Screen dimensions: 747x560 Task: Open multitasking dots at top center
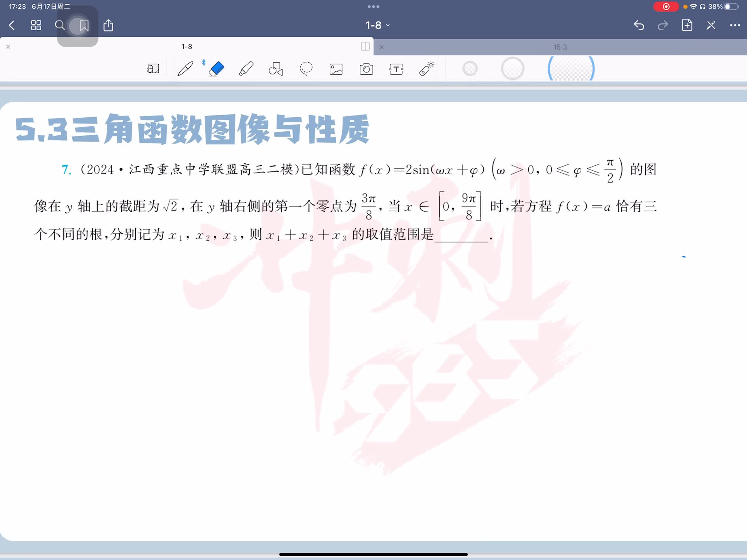pyautogui.click(x=373, y=6)
